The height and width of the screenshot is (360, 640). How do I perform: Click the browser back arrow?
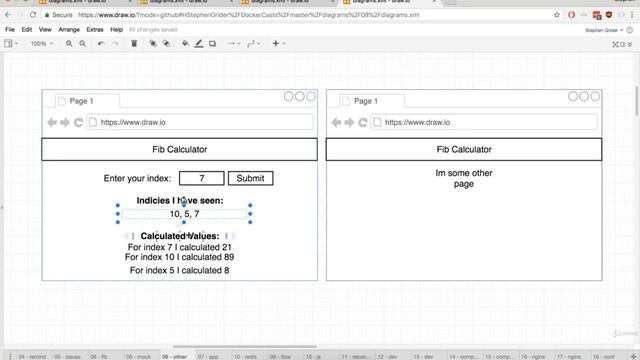pos(8,15)
